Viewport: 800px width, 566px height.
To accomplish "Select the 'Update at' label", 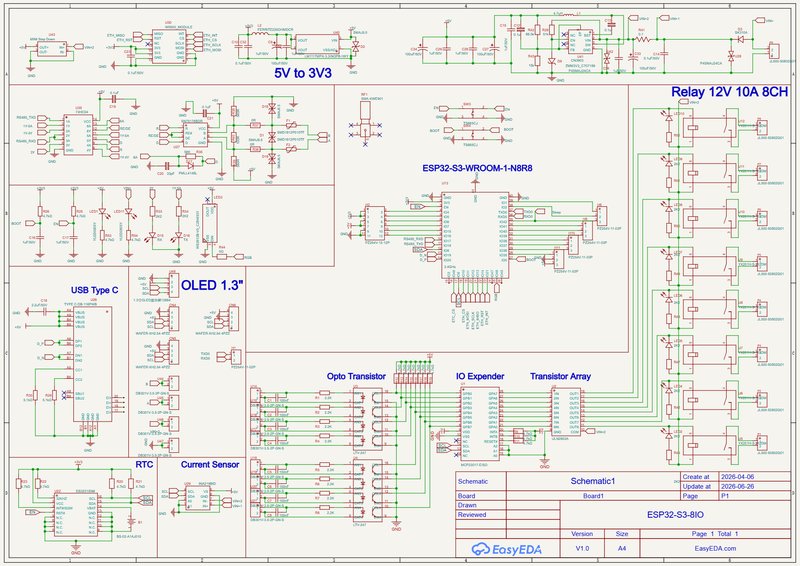I will (696, 486).
